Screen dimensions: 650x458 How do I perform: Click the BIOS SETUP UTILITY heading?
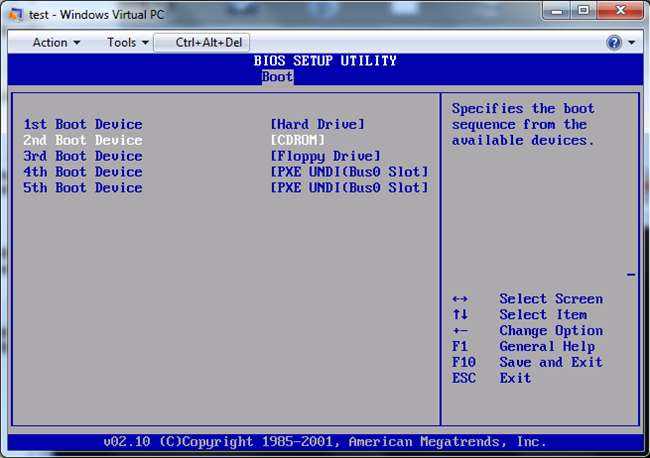tap(325, 61)
